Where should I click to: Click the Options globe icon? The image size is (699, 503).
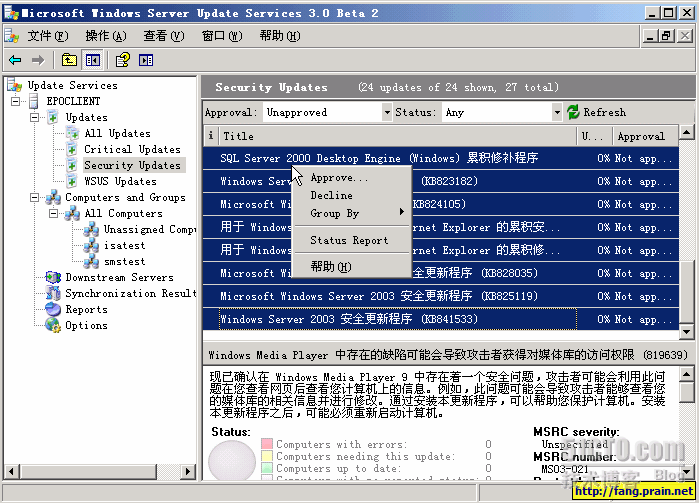point(53,325)
